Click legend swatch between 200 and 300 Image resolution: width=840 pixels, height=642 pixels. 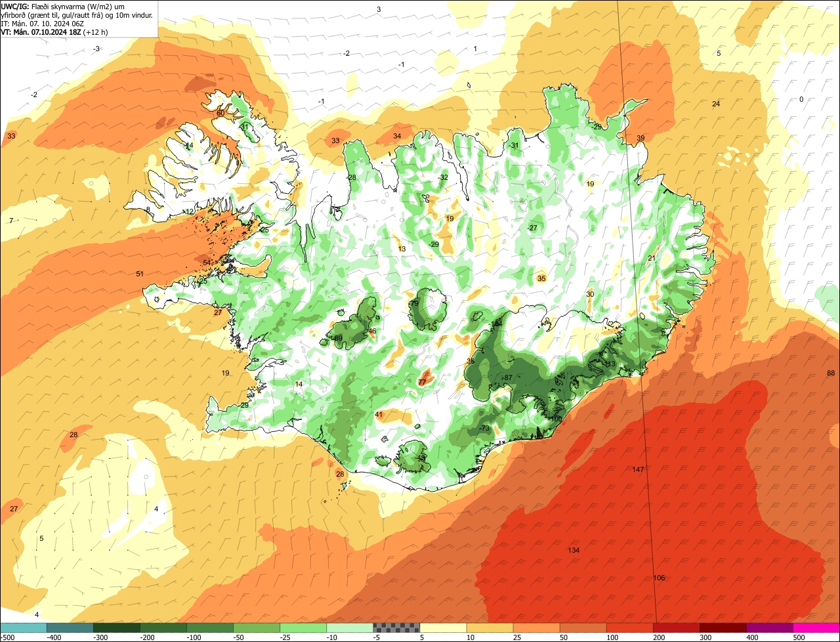coord(677,628)
